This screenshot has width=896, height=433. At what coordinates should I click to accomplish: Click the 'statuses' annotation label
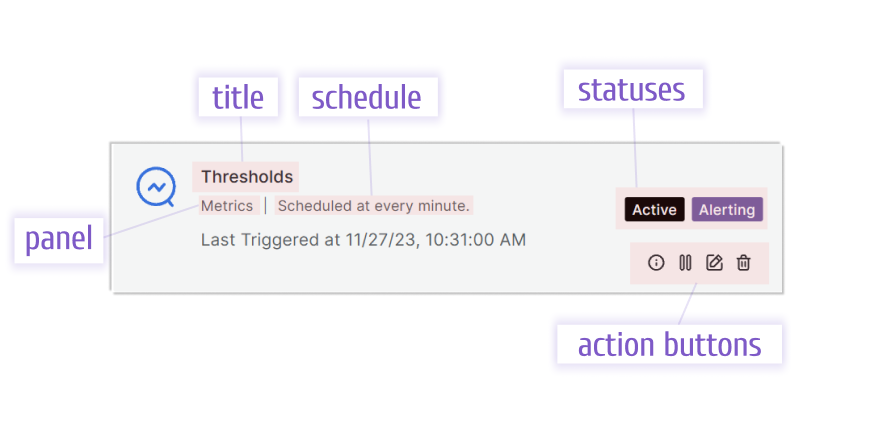click(633, 89)
